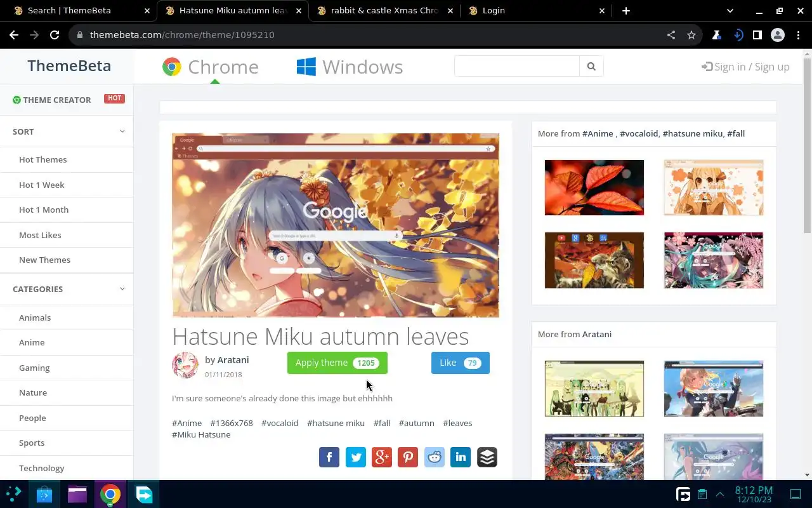812x508 pixels.
Task: Expand the system tray caret
Action: (x=720, y=494)
